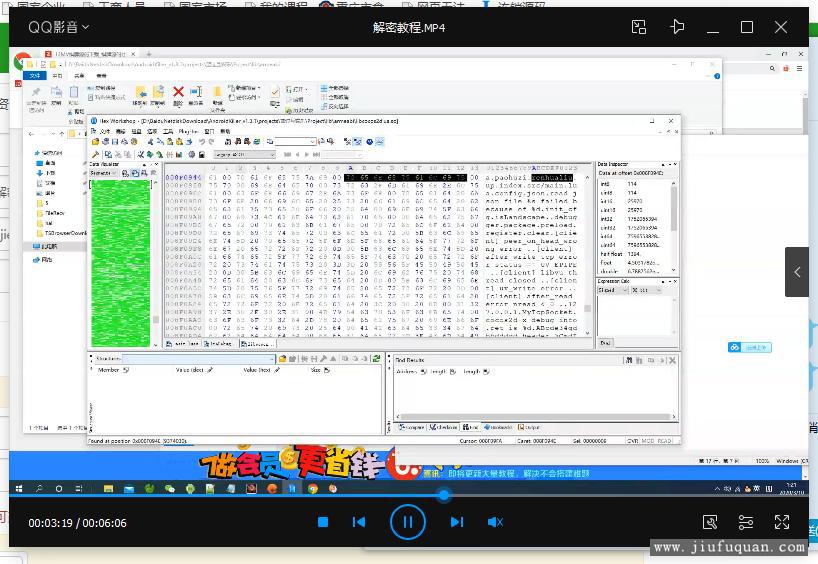The image size is (818, 564).
Task: Pause the playing video
Action: pos(407,522)
